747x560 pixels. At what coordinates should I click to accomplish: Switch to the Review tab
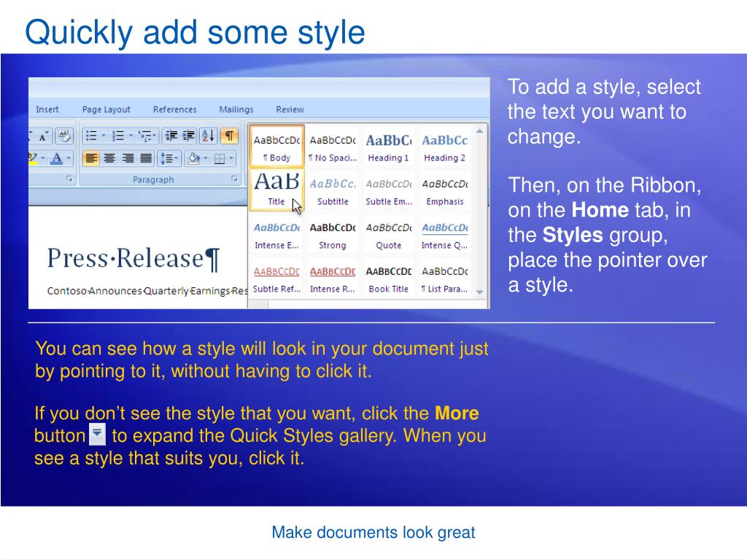click(x=290, y=109)
